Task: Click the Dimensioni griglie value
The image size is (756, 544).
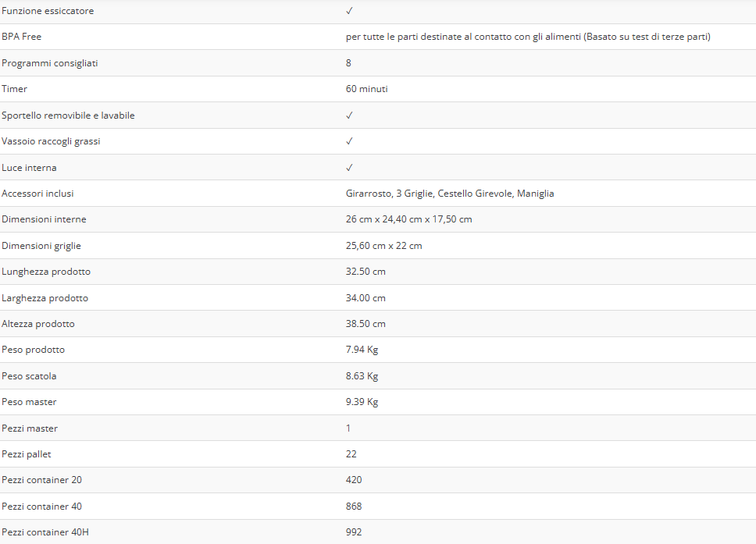Action: pos(383,246)
